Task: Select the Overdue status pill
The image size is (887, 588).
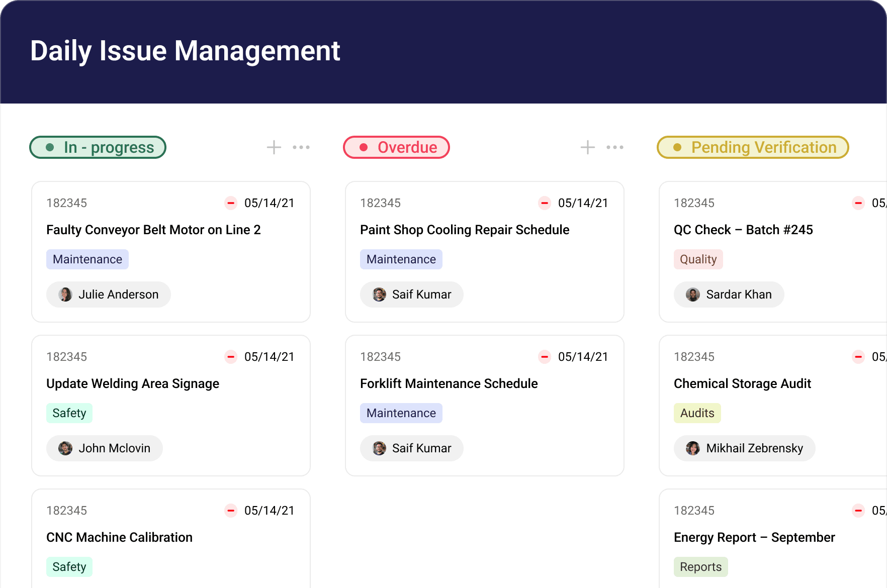Action: 396,147
